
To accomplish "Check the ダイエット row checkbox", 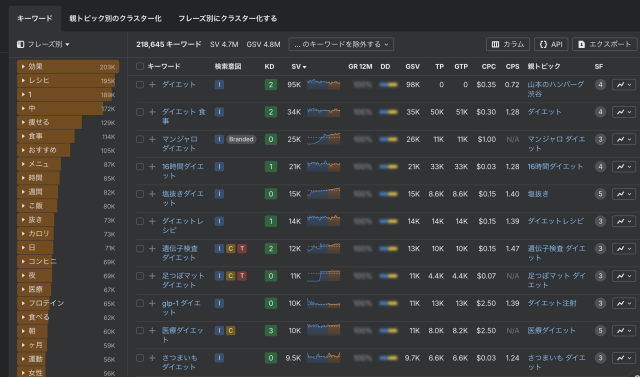I will [x=140, y=85].
